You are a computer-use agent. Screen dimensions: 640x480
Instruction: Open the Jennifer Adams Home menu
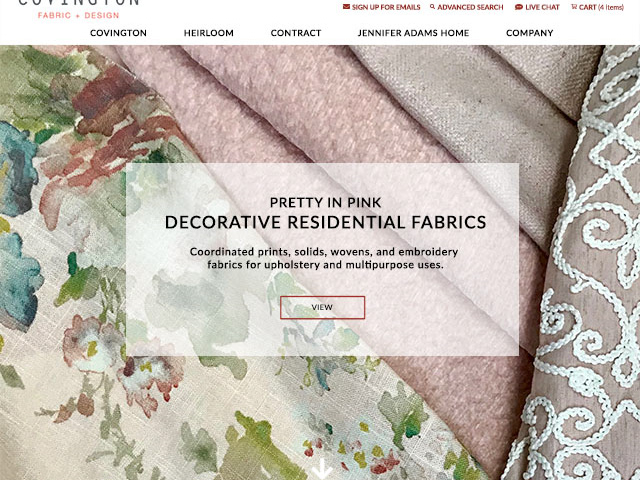coord(413,33)
